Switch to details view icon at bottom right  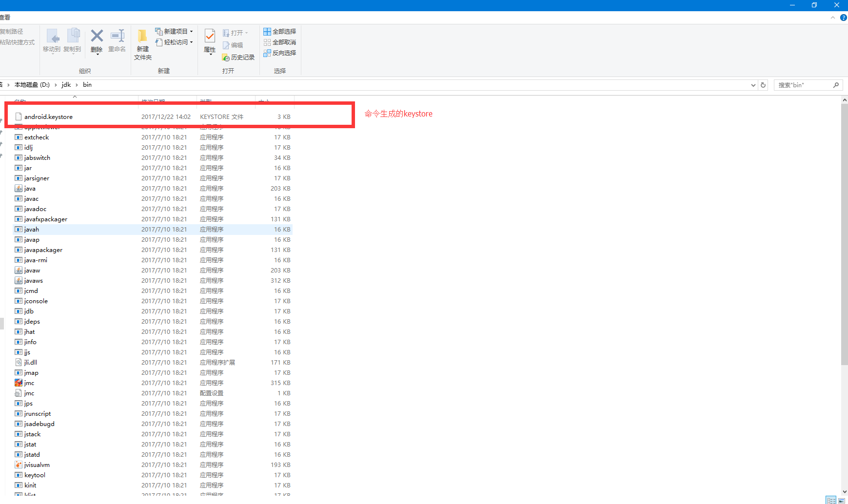pos(831,500)
